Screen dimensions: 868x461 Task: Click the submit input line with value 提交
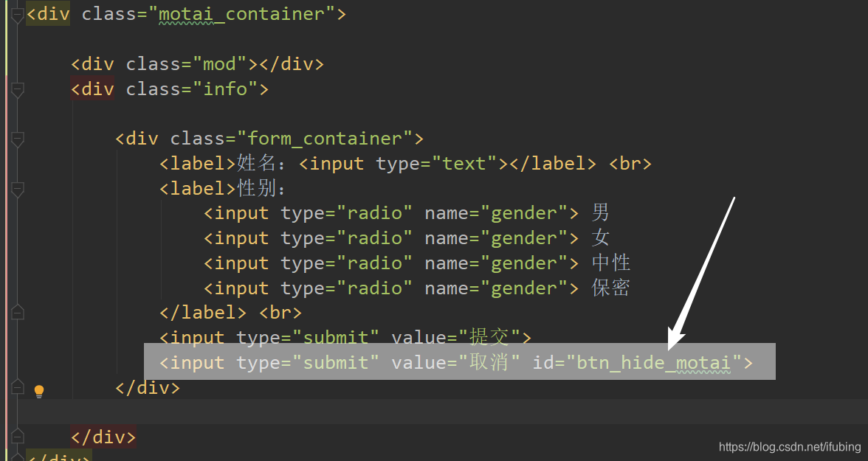345,336
